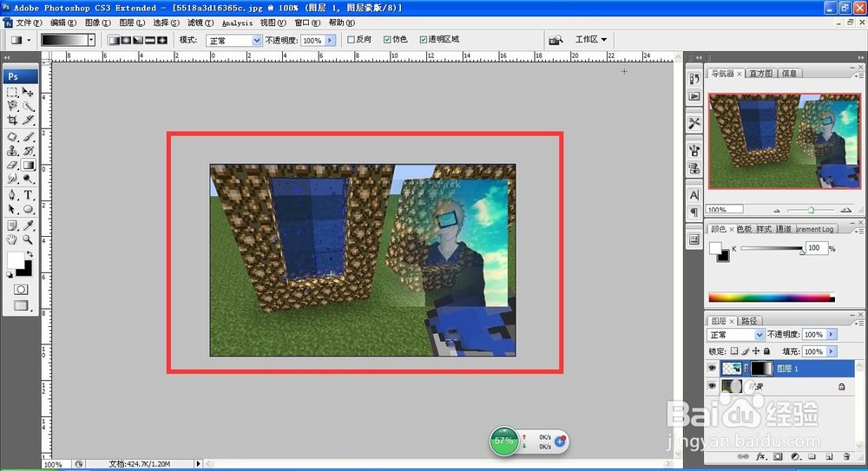Select the layer mask thumbnail of 图层 1

click(761, 369)
